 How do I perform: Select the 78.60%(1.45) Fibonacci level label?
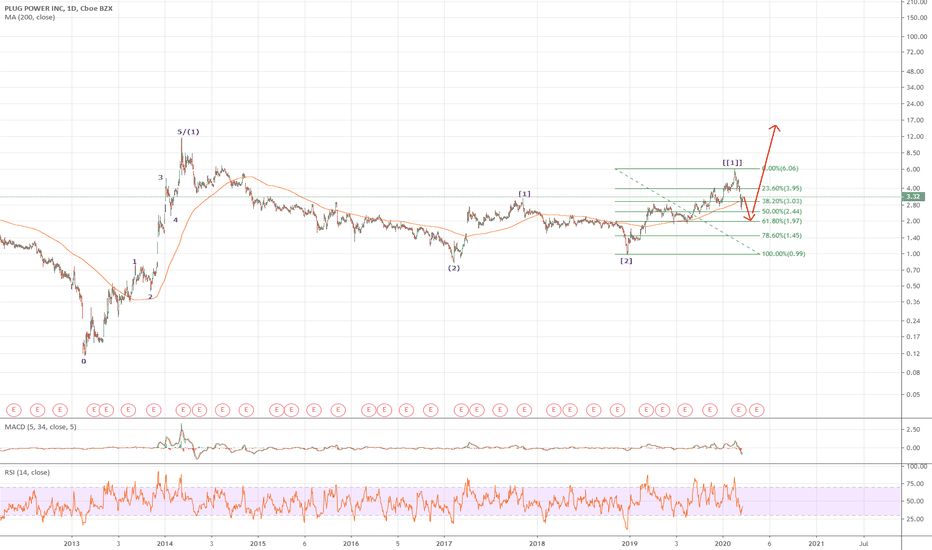[782, 236]
